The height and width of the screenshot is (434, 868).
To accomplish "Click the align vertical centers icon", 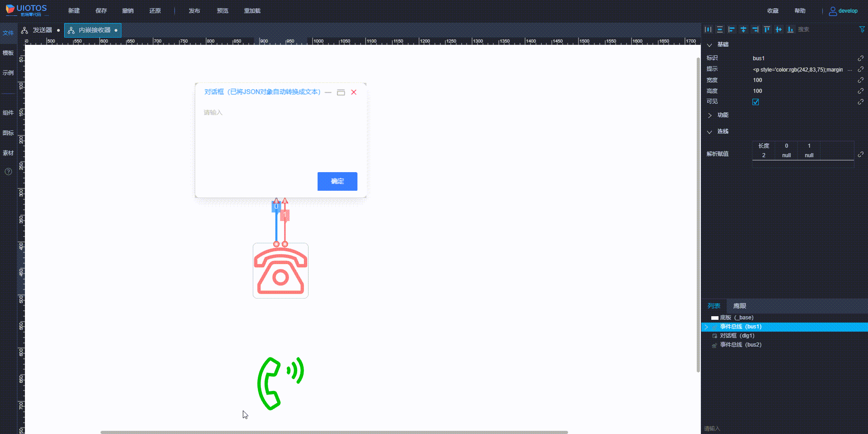I will 779,29.
